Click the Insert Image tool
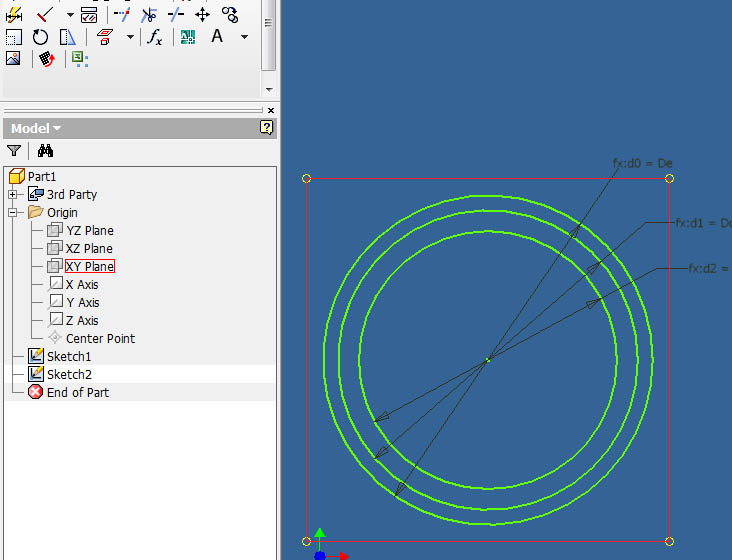Viewport: 732px width, 560px height. [x=13, y=58]
